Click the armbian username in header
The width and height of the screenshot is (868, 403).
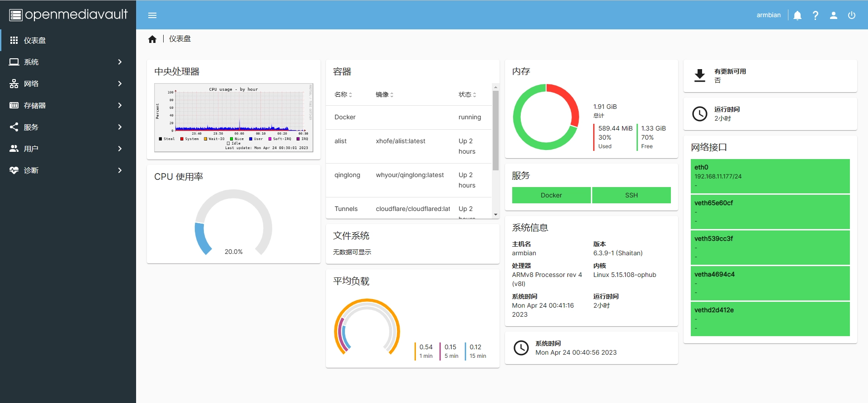(x=769, y=15)
